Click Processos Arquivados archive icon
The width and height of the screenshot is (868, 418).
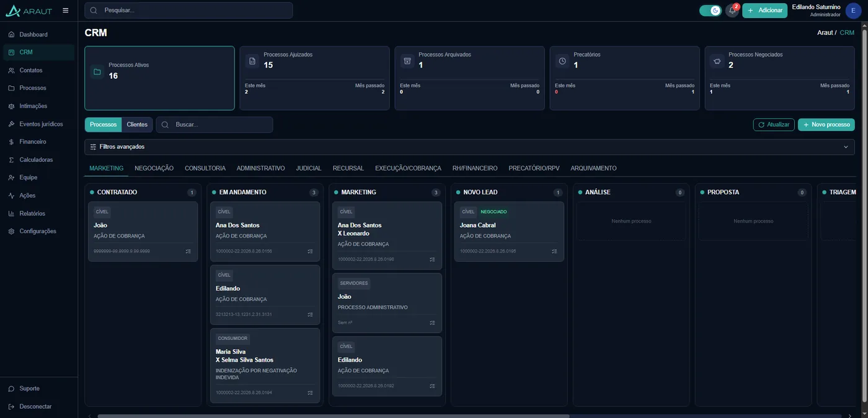(x=407, y=61)
